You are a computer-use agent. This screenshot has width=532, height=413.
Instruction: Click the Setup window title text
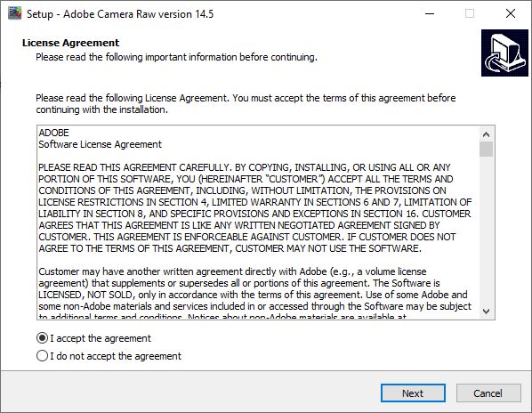pyautogui.click(x=120, y=14)
